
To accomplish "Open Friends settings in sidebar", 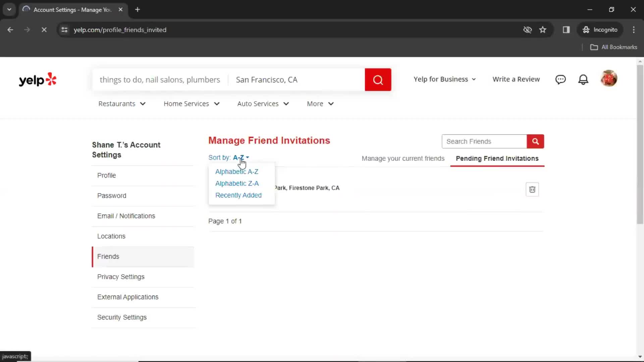I will point(143,256).
